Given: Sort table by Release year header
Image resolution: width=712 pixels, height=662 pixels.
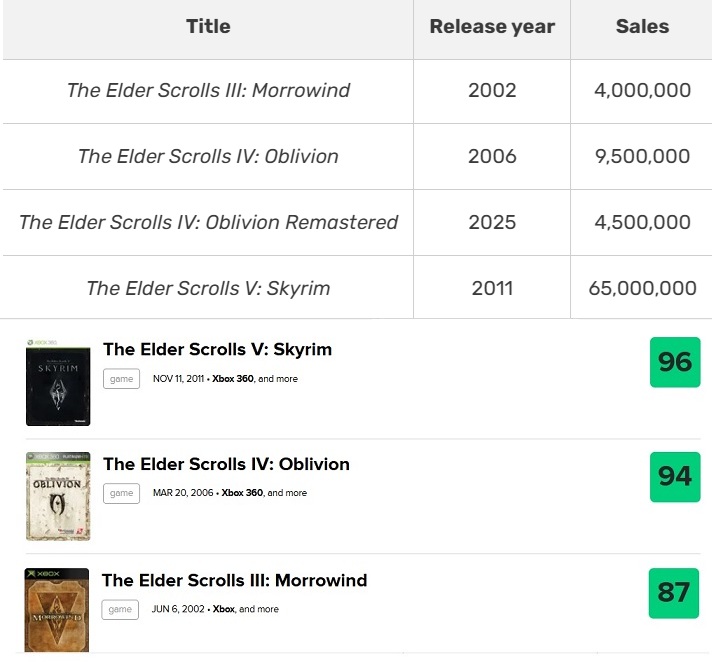Looking at the screenshot, I should tap(492, 26).
